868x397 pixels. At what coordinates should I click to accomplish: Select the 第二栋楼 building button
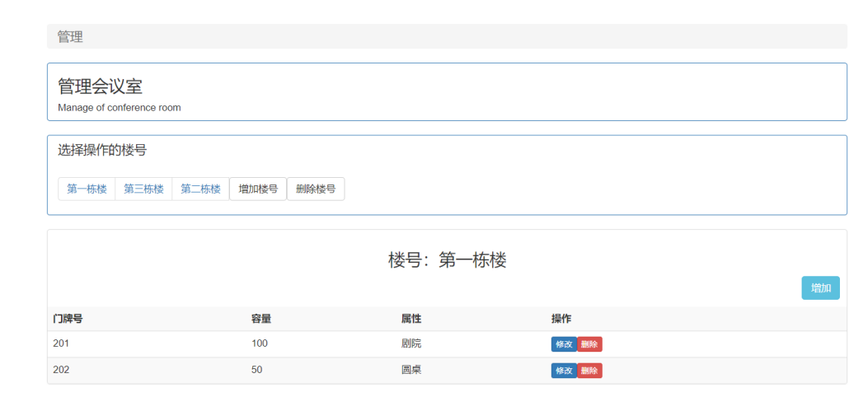point(200,189)
